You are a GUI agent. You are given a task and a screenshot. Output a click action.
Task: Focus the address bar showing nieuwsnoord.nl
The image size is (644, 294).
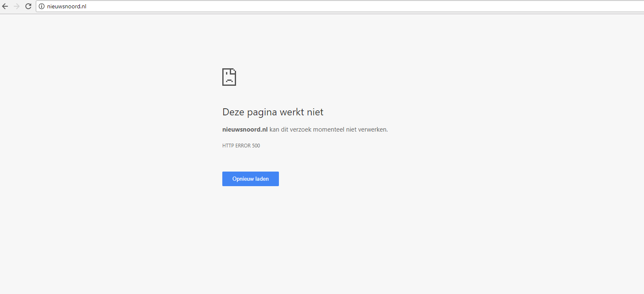coord(340,6)
